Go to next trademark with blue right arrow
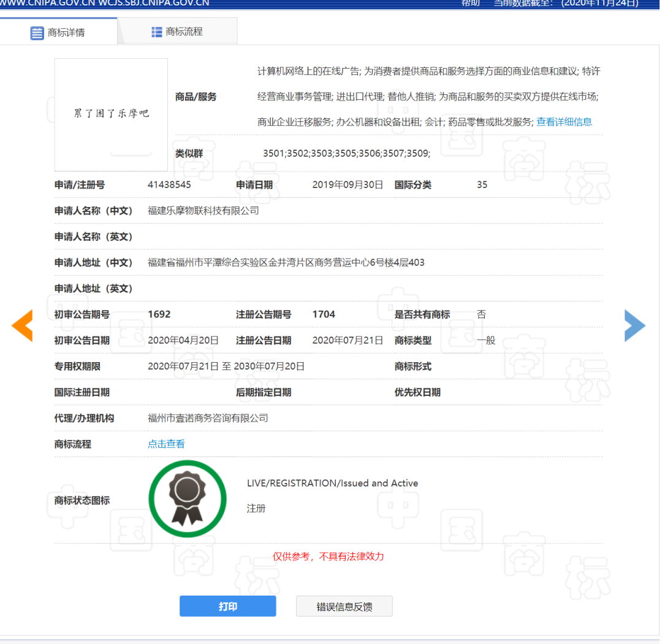Image resolution: width=662 pixels, height=644 pixels. (x=634, y=325)
